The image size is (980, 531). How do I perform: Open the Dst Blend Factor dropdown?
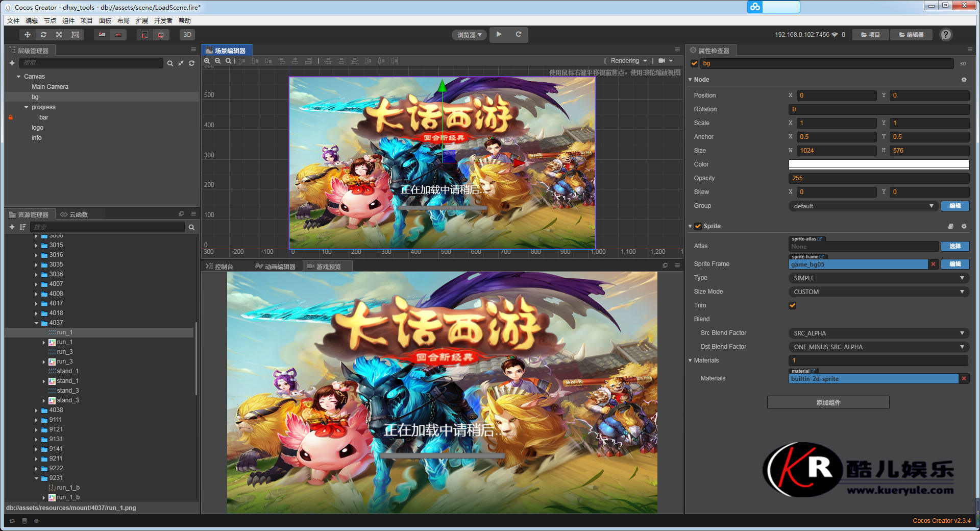click(878, 347)
